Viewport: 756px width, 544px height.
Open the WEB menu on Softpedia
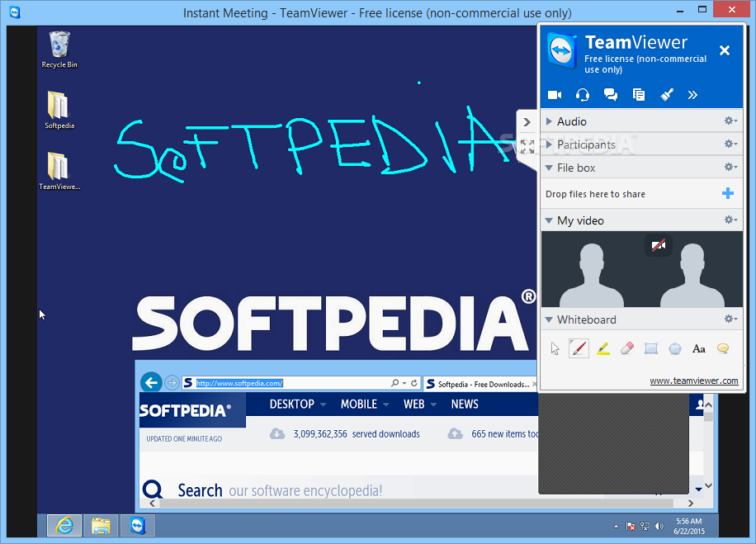point(419,404)
